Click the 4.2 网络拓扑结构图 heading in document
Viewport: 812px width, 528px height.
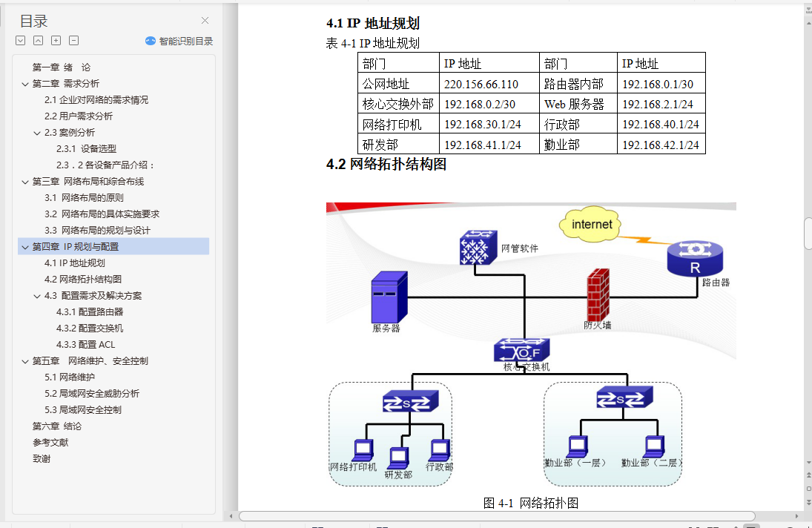pyautogui.click(x=386, y=164)
